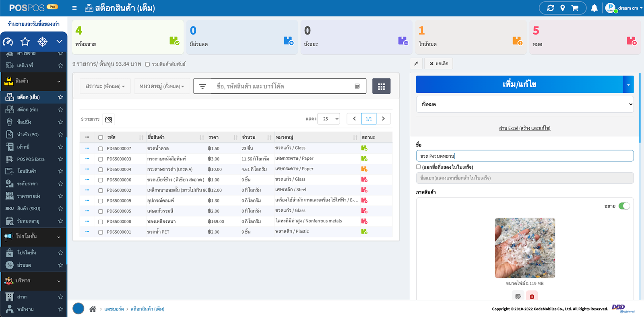Screen dimensions: 644x317
Task: Open the หมวดหมู่ (ทั้งหมด) category dropdown
Action: coord(162,86)
